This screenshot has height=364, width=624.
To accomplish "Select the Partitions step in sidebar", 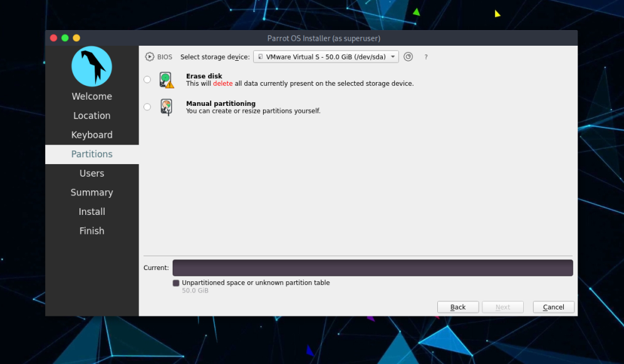I will [91, 154].
